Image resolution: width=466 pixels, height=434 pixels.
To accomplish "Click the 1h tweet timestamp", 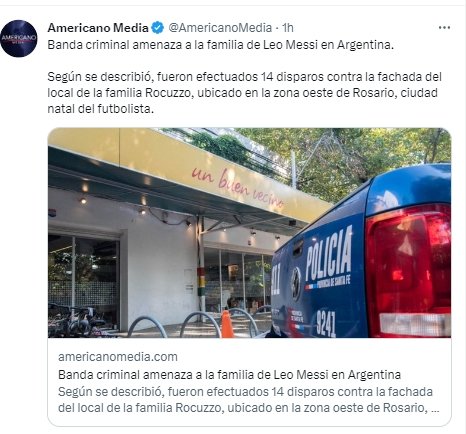I will [288, 28].
